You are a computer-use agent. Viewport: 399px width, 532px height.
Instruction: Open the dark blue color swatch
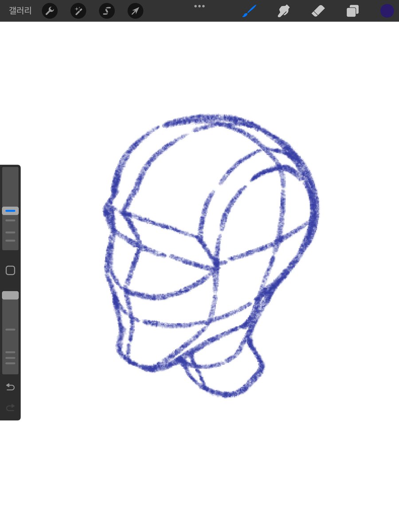pos(387,11)
